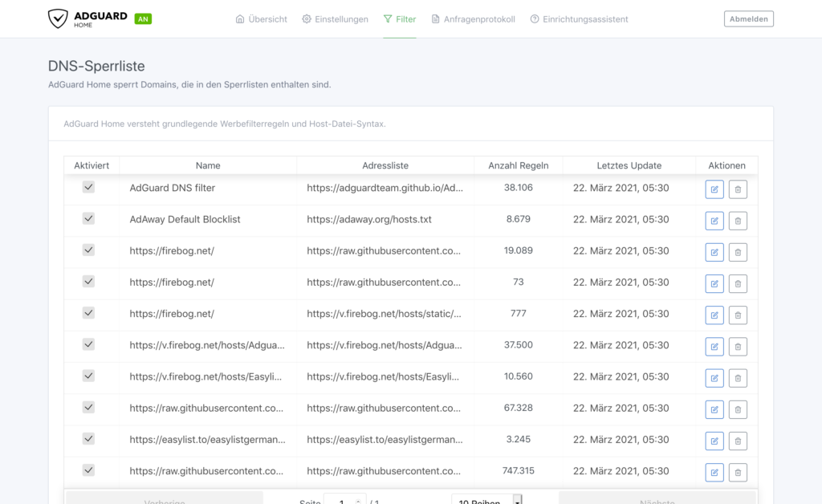Click the DNS-Sperrliste page heading
This screenshot has width=822, height=504.
pos(96,66)
